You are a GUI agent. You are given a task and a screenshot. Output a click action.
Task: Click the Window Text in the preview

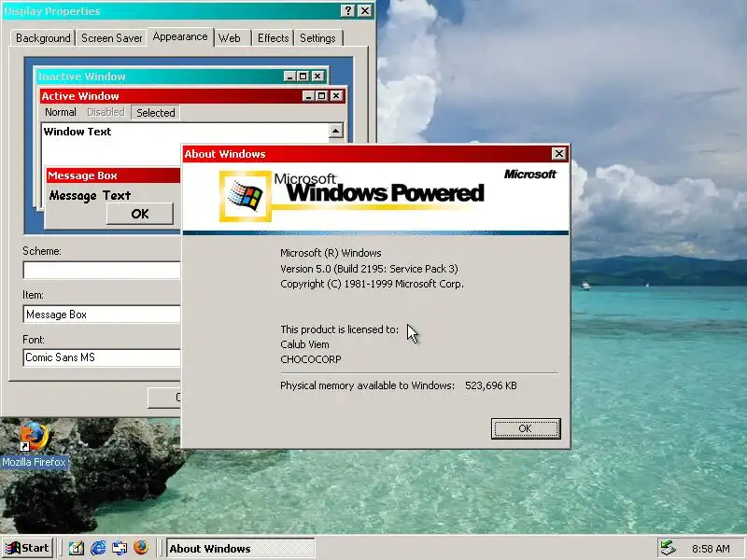pos(78,132)
